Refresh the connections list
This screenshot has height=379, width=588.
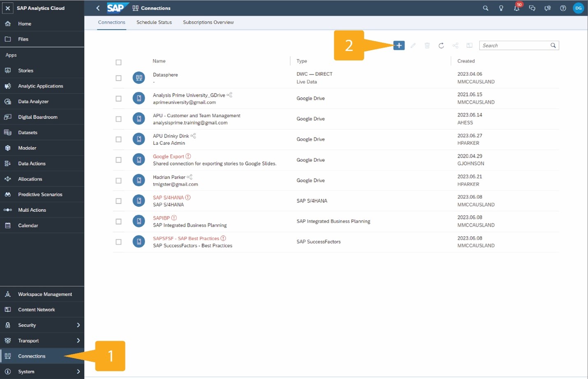coord(441,45)
